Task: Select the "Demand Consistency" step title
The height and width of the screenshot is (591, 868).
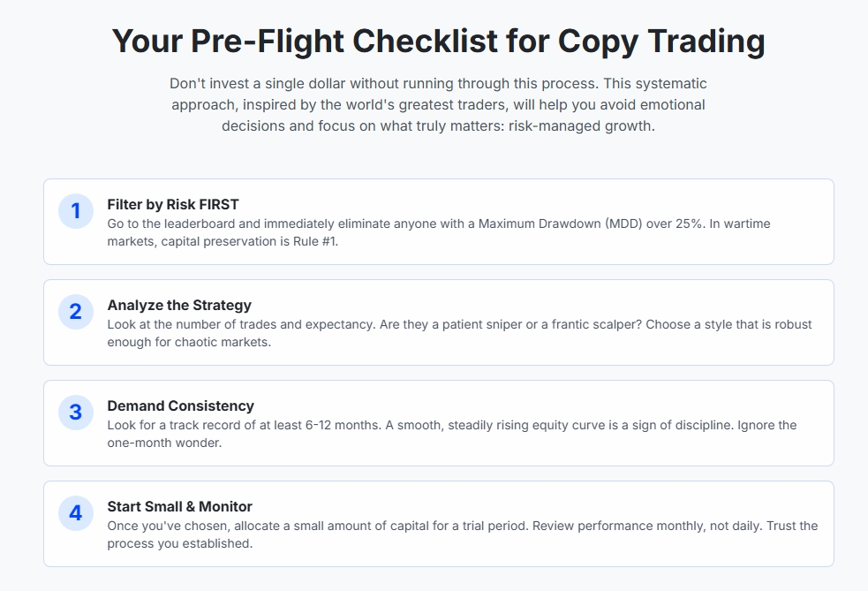Action: pos(180,405)
